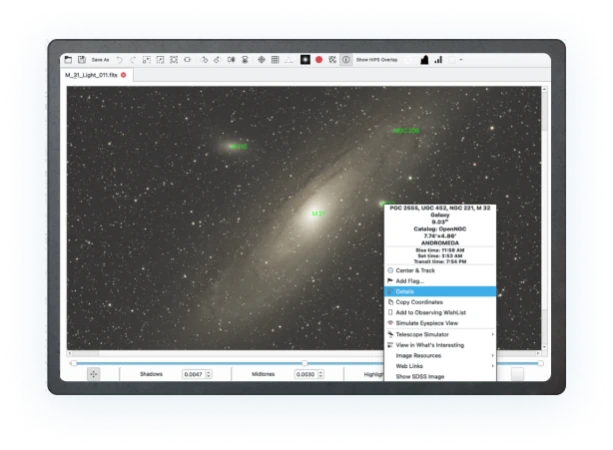Click the Shadows spin box arrows

point(209,374)
